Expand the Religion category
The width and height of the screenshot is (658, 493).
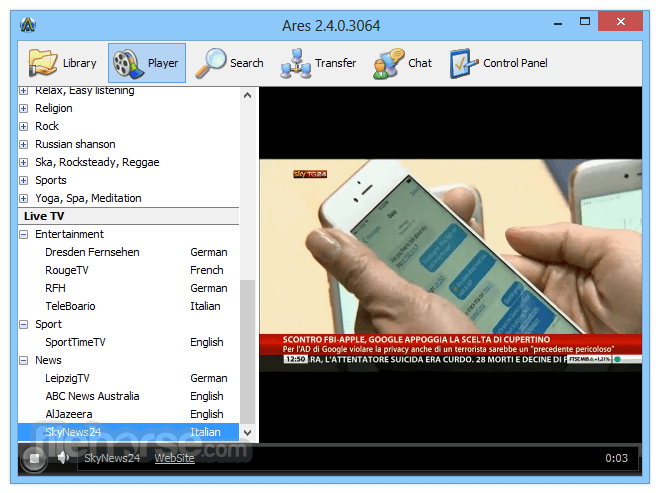point(24,108)
